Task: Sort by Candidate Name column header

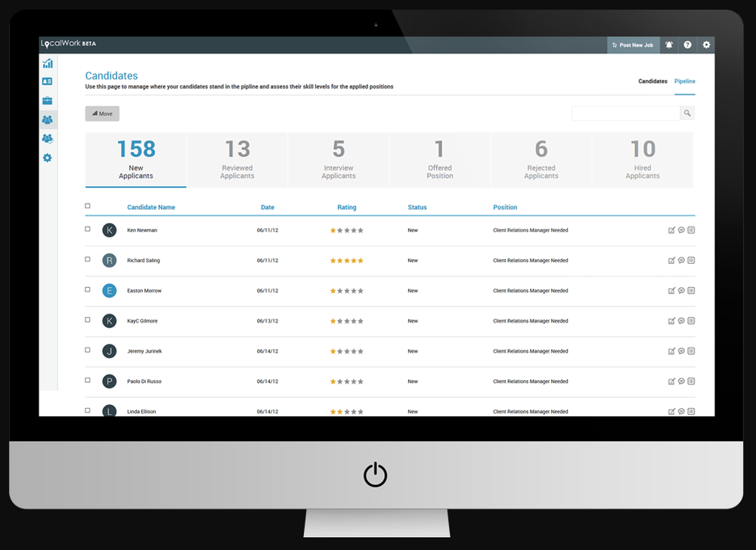Action: [x=151, y=207]
